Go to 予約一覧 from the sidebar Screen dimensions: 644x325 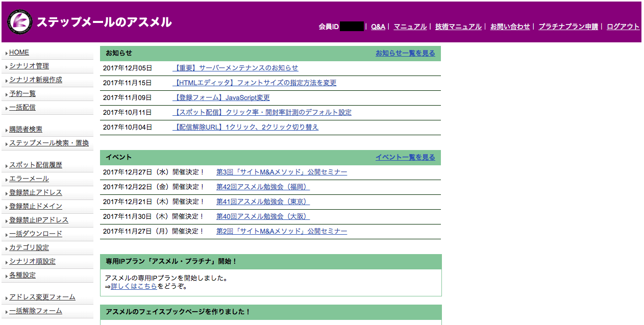coord(22,94)
